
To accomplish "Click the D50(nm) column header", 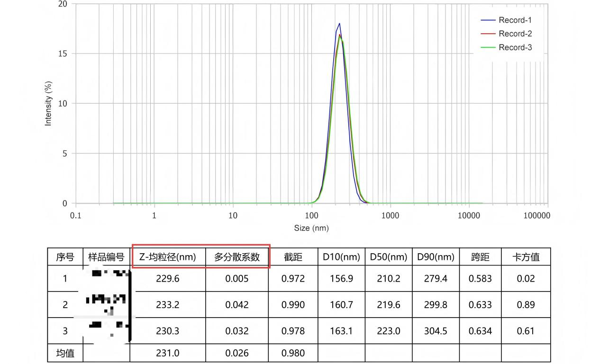I will pos(389,257).
